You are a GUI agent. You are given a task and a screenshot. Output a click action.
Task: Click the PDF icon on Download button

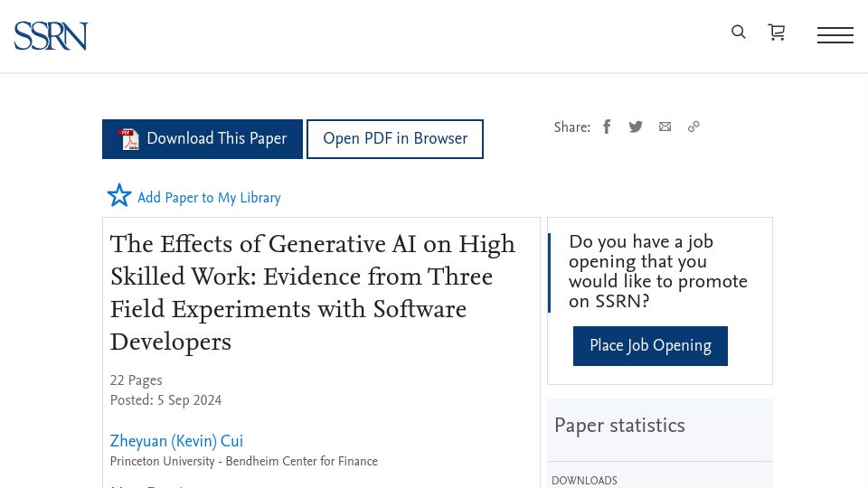(129, 139)
